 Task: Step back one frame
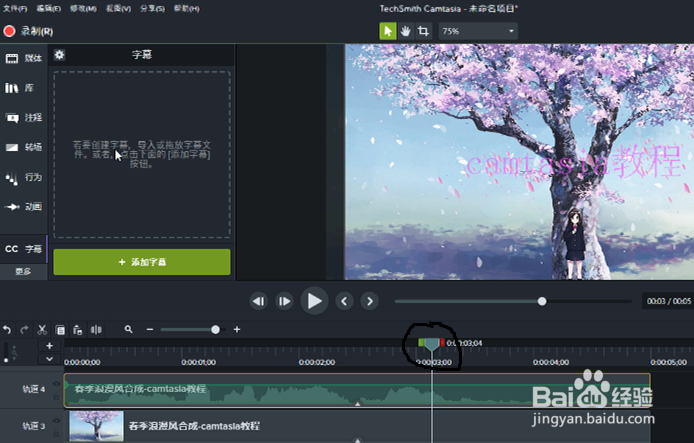(x=258, y=301)
